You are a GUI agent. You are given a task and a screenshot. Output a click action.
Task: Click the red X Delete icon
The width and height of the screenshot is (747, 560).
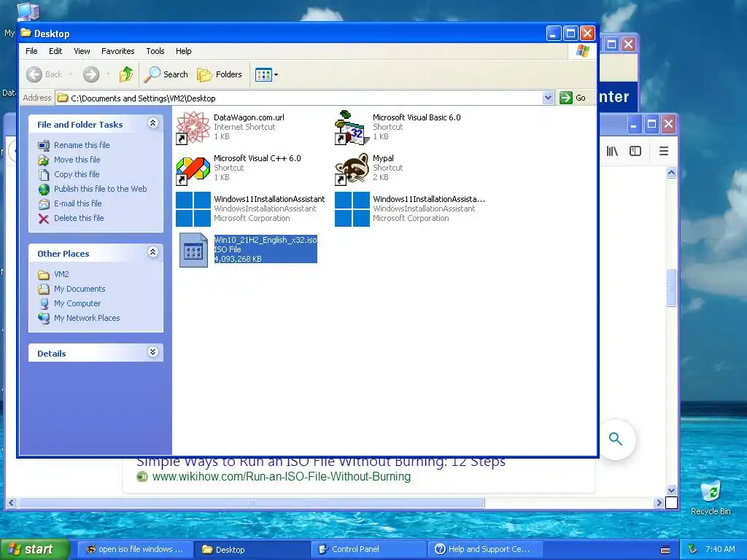coord(44,219)
